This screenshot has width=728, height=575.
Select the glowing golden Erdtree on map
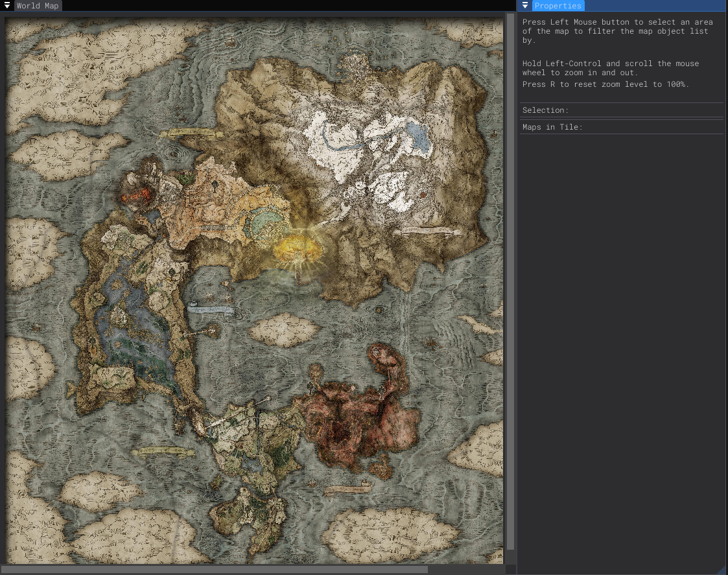click(x=298, y=250)
